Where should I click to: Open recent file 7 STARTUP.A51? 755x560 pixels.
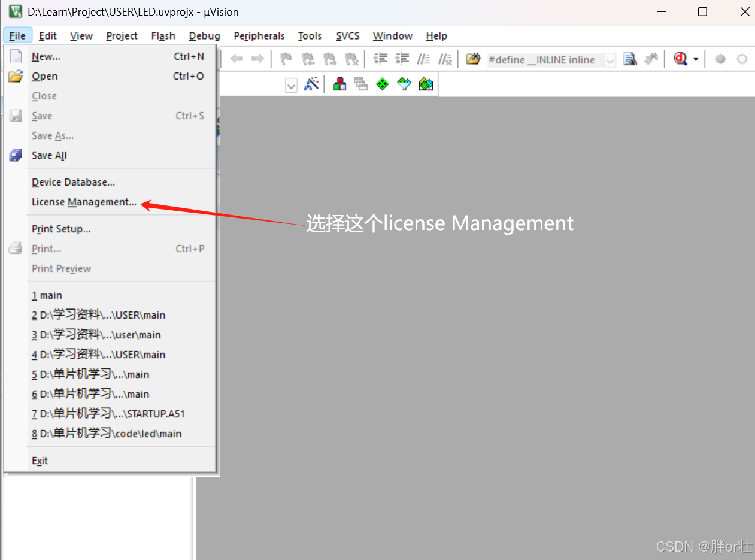pyautogui.click(x=110, y=414)
